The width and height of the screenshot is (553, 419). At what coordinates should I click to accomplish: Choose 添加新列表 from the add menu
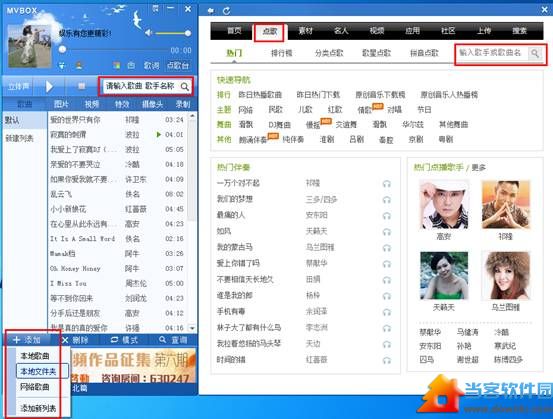tap(38, 408)
